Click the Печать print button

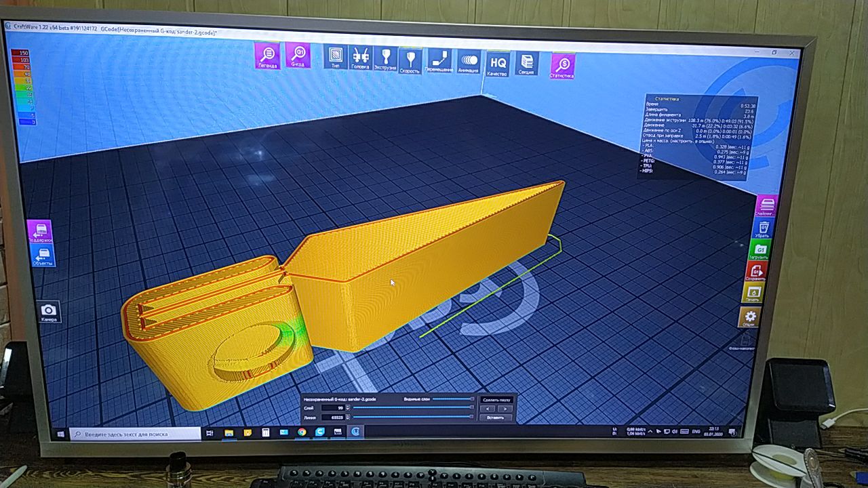tap(753, 293)
